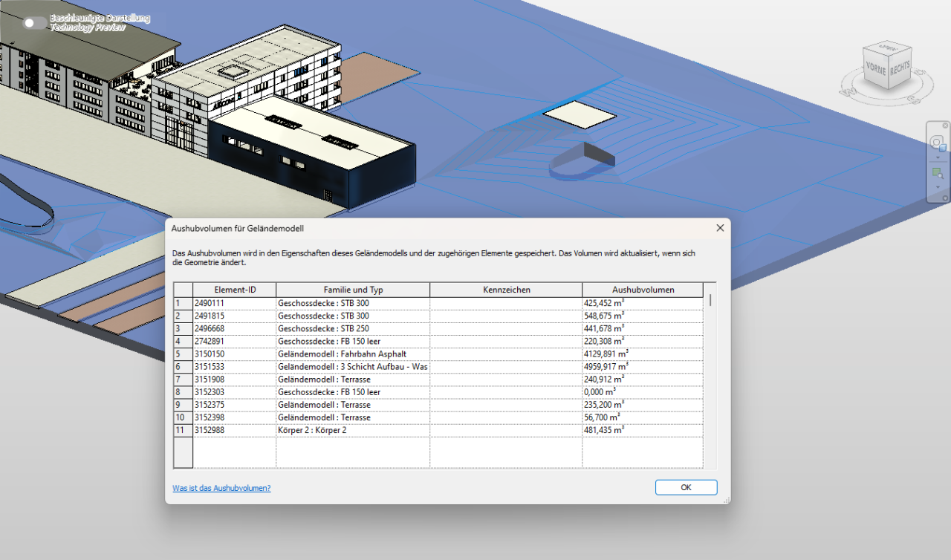Open the 'Was ist das Aushubvolumen?' link
951x560 pixels.
pyautogui.click(x=221, y=488)
